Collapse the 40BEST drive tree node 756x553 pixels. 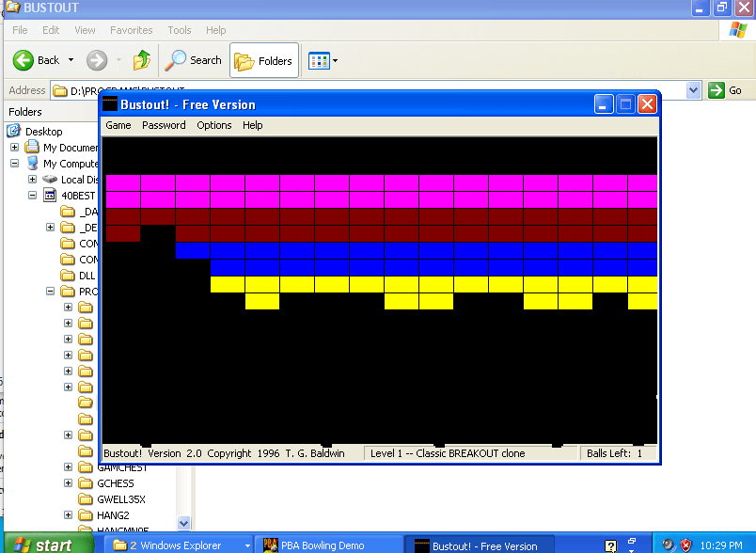pos(32,196)
